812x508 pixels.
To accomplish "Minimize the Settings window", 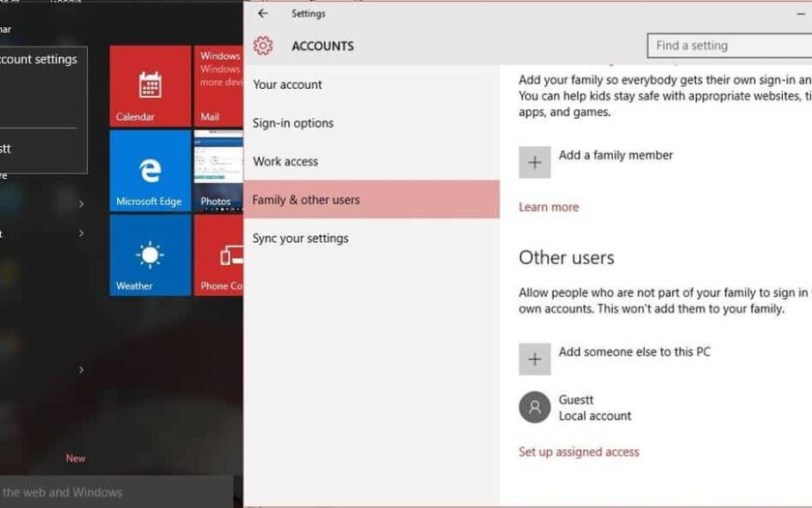I will pos(801,14).
